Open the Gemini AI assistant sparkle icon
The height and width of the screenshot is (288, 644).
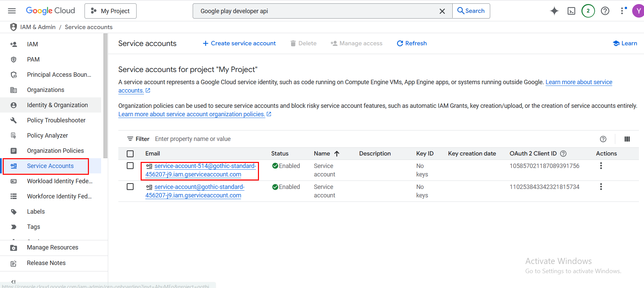coord(554,11)
